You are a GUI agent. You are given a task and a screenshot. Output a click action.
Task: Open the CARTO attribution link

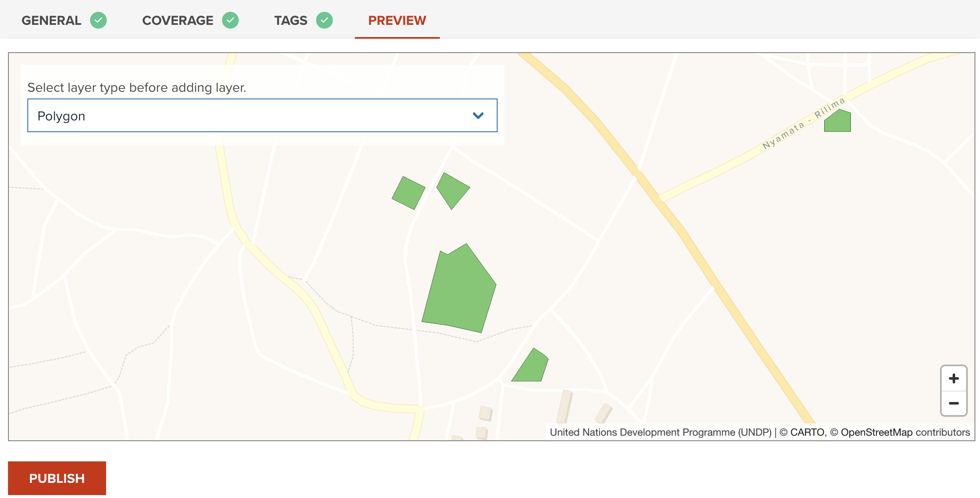coord(806,432)
